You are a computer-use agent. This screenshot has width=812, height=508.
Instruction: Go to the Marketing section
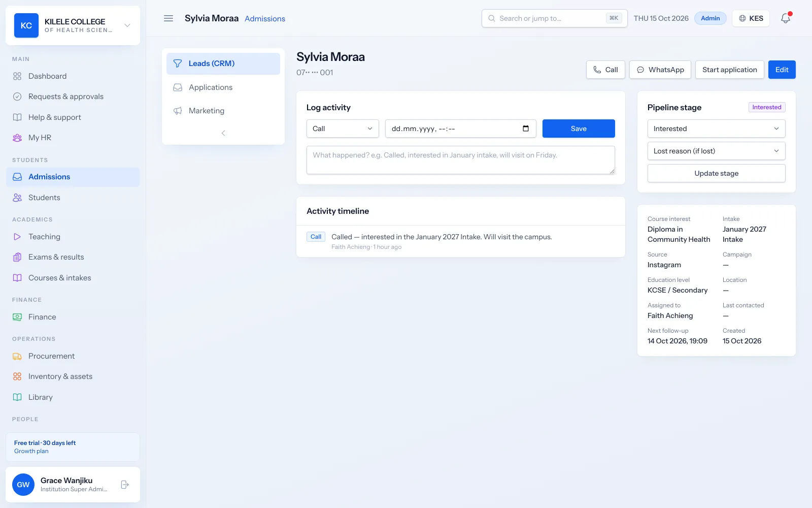tap(223, 111)
